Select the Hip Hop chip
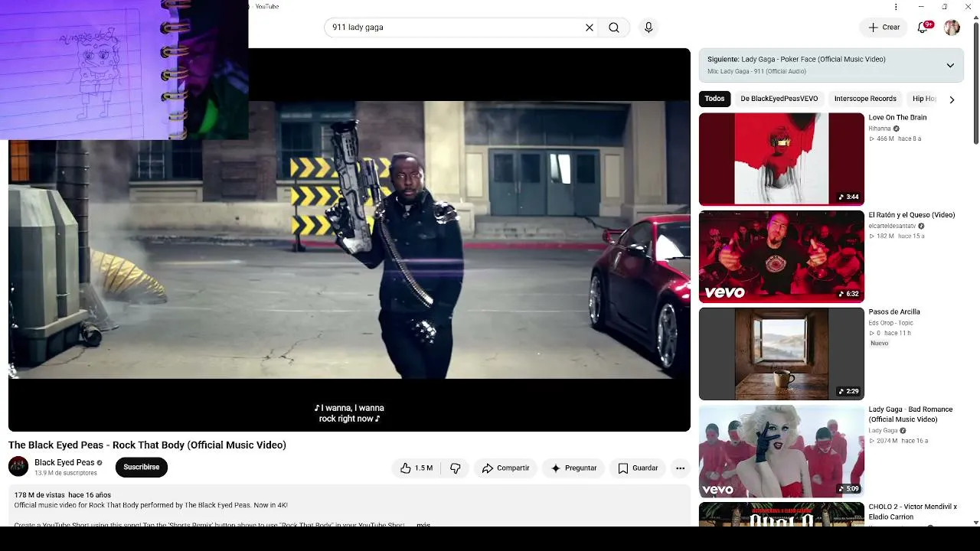The height and width of the screenshot is (551, 980). [x=924, y=99]
